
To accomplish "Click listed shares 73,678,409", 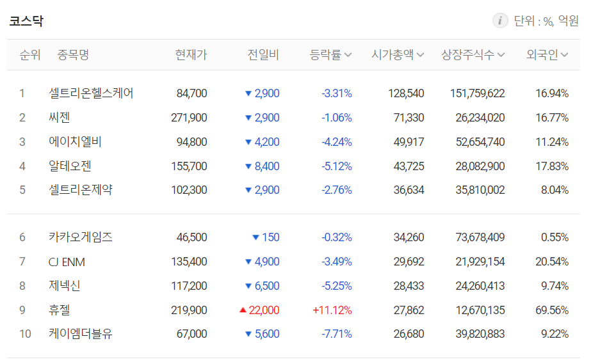I will (480, 237).
